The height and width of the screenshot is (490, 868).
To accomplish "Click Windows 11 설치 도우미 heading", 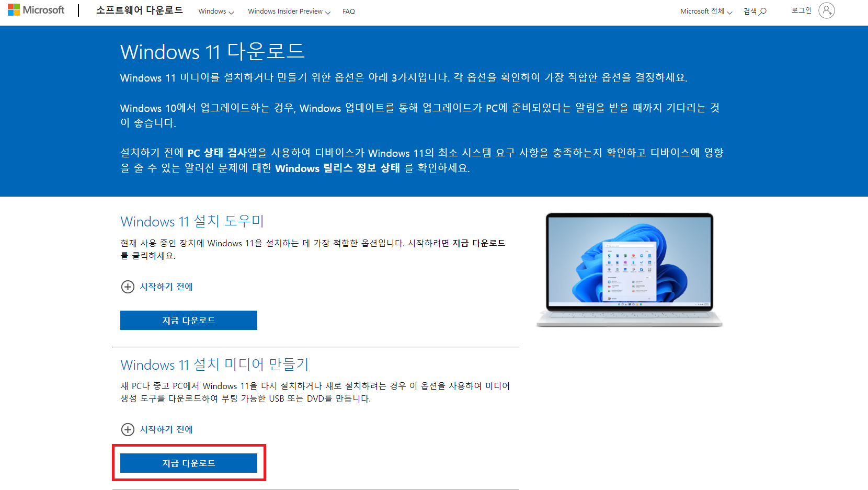I will pyautogui.click(x=192, y=221).
